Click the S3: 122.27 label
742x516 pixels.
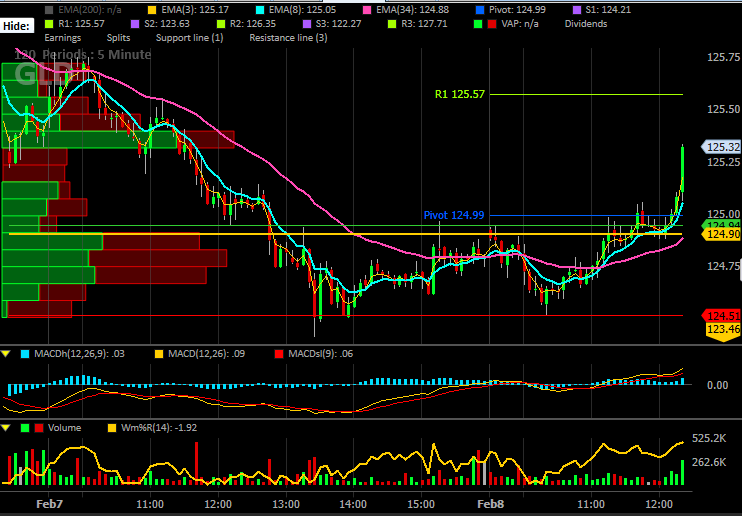(x=338, y=24)
